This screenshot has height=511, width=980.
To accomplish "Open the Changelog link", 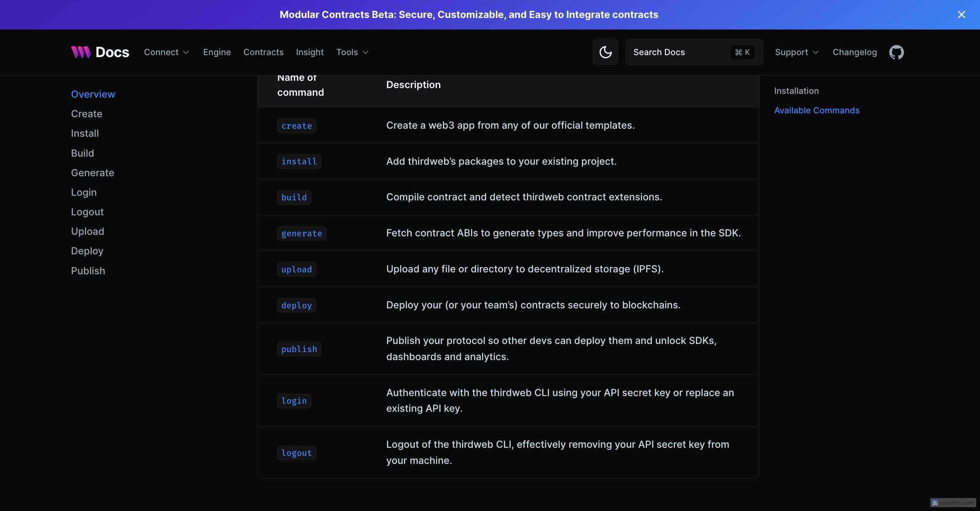I will click(x=855, y=52).
